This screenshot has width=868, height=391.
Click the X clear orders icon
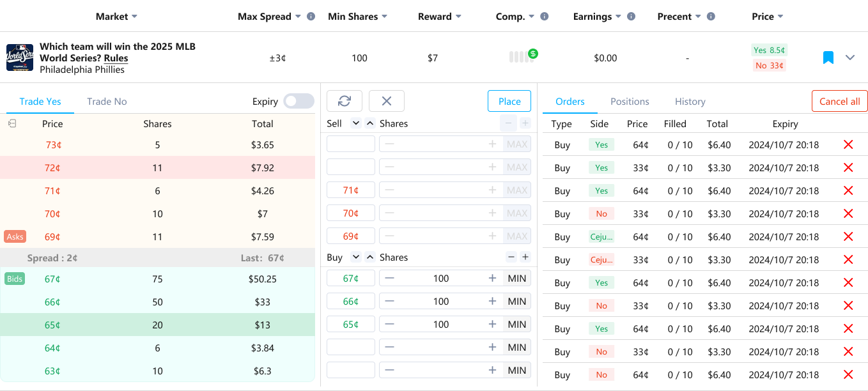click(386, 101)
